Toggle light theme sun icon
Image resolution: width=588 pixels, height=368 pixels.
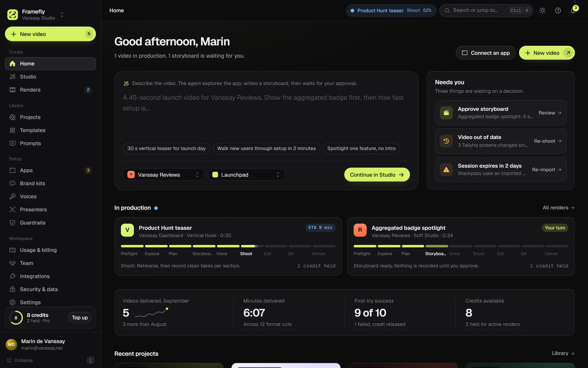pyautogui.click(x=542, y=10)
